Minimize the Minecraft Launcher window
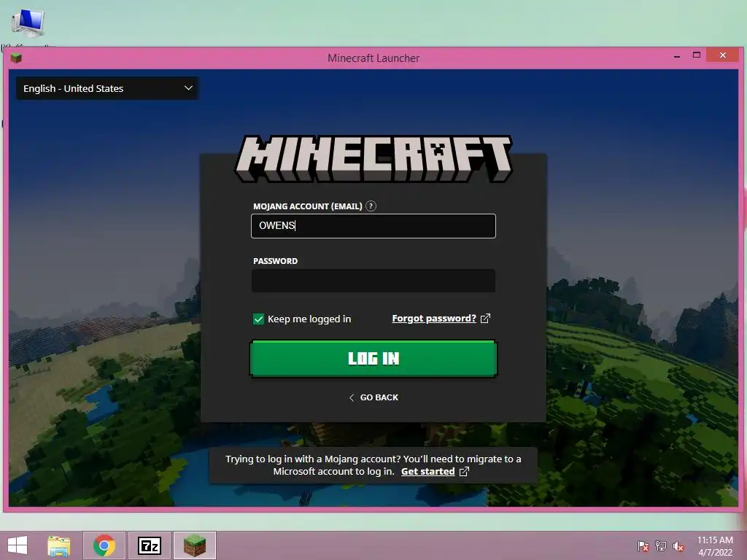747x560 pixels. tap(677, 56)
